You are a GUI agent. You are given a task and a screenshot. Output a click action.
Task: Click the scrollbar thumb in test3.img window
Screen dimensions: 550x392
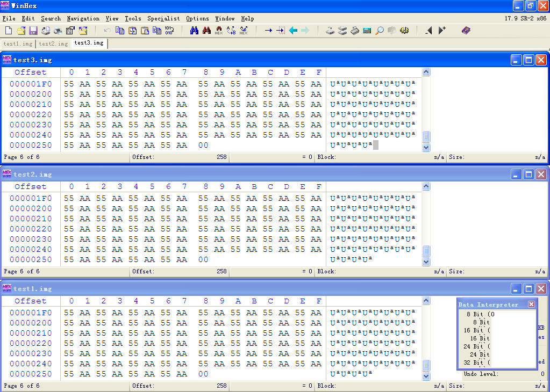tap(426, 136)
